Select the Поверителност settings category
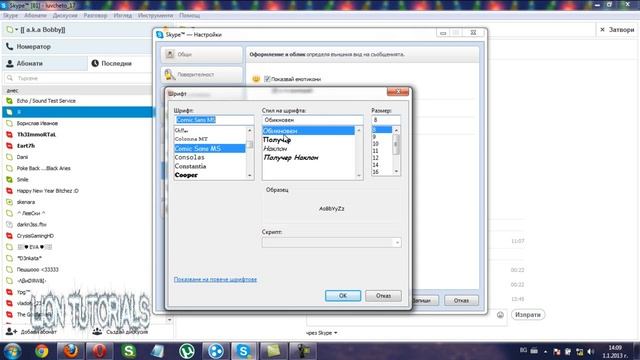The height and width of the screenshot is (360, 640). (x=202, y=75)
